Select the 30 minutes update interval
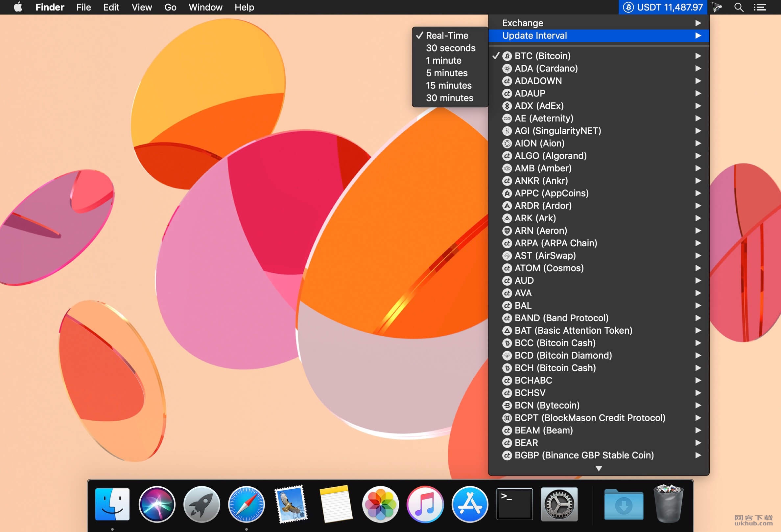The width and height of the screenshot is (781, 532). [450, 98]
